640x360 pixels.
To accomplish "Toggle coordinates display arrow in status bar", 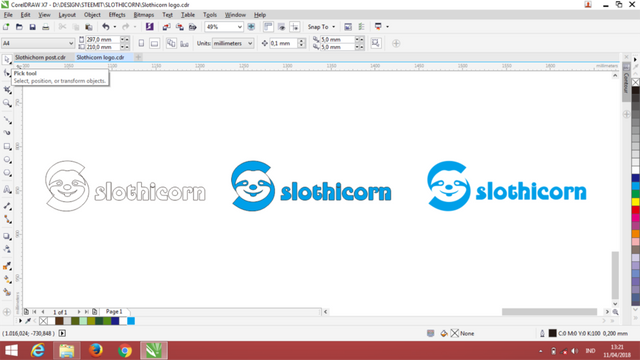I will click(62, 333).
